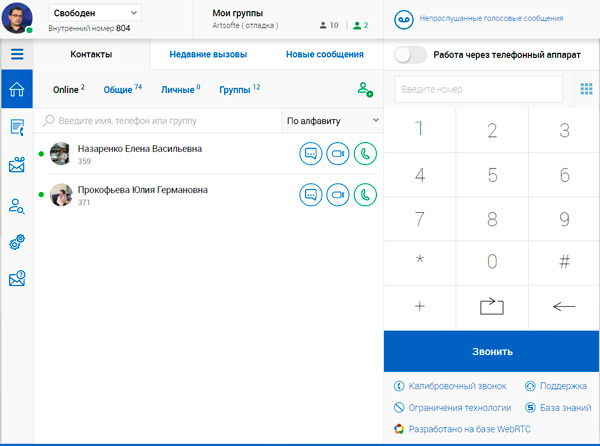The height and width of the screenshot is (446, 600).
Task: Toggle Работа через телефонный аппарат switch
Action: (x=411, y=56)
